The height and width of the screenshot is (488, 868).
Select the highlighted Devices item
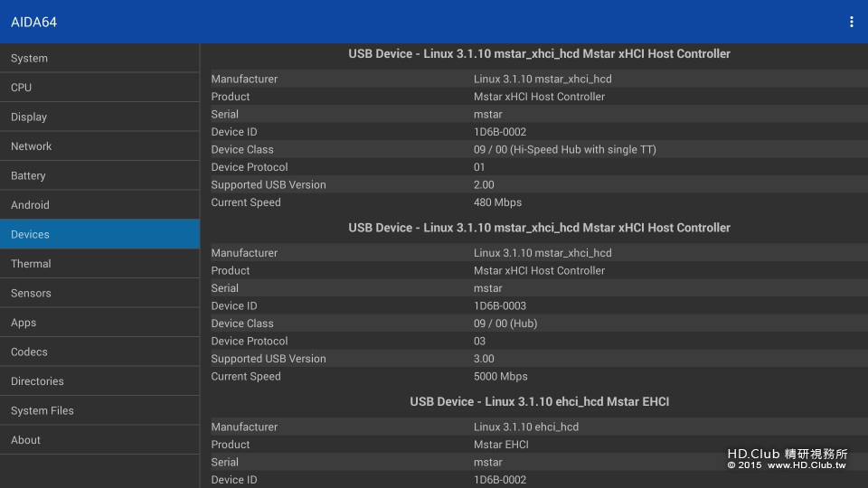click(x=99, y=234)
